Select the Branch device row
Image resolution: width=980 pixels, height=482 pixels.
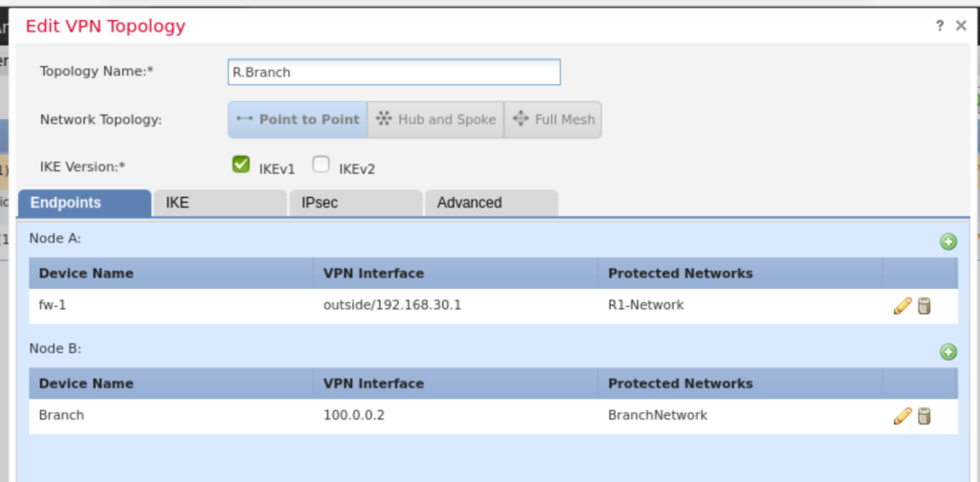[172, 415]
